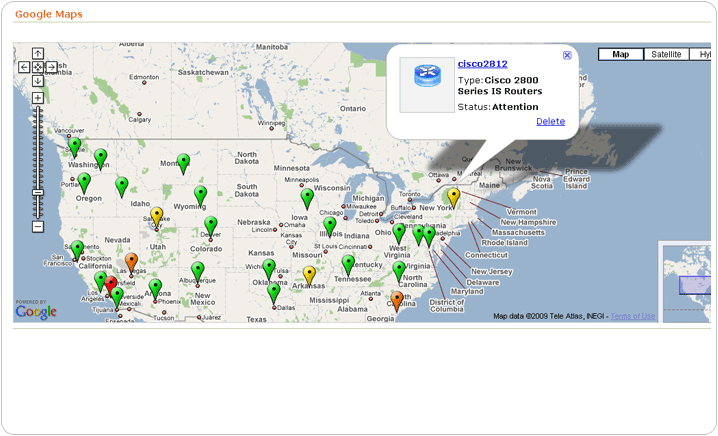
Task: Pan the map down with the arrow
Action: [x=38, y=81]
